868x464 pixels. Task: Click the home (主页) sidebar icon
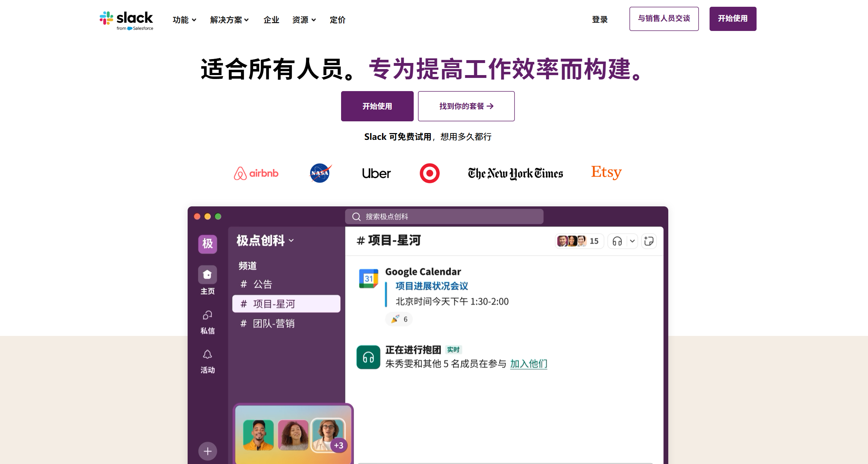tap(207, 275)
